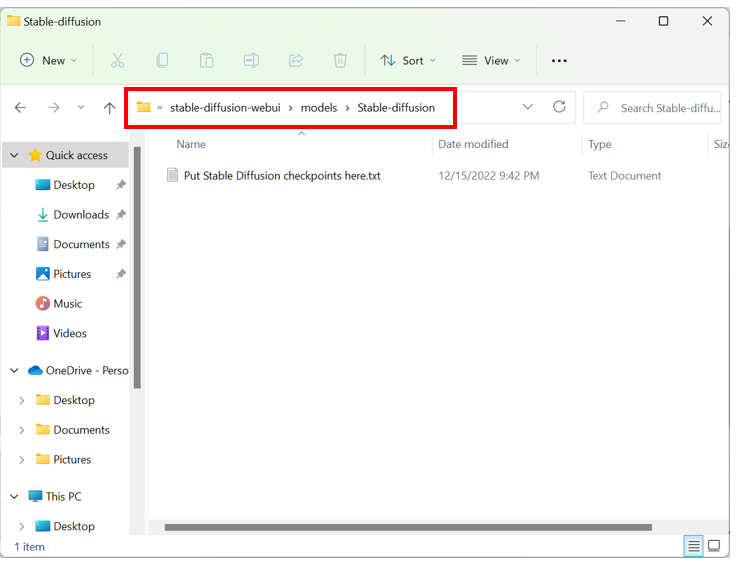The height and width of the screenshot is (566, 739).
Task: Expand the OneDrive Documents folder
Action: point(21,430)
